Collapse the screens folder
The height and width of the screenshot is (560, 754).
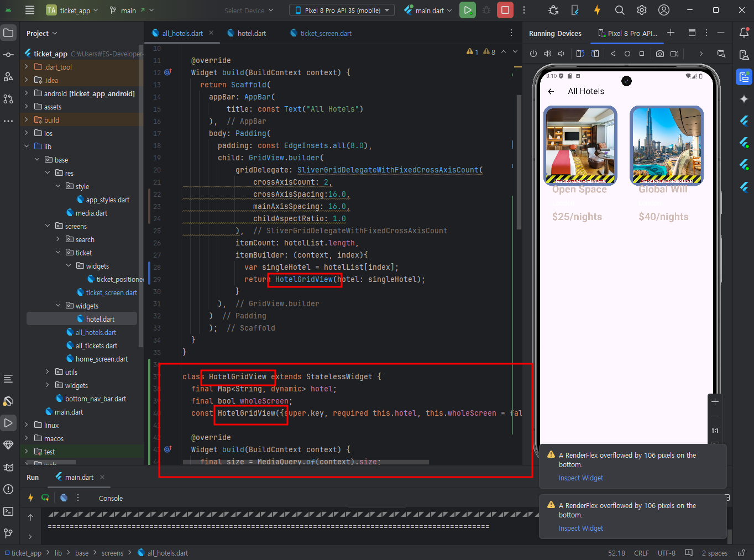(x=48, y=226)
